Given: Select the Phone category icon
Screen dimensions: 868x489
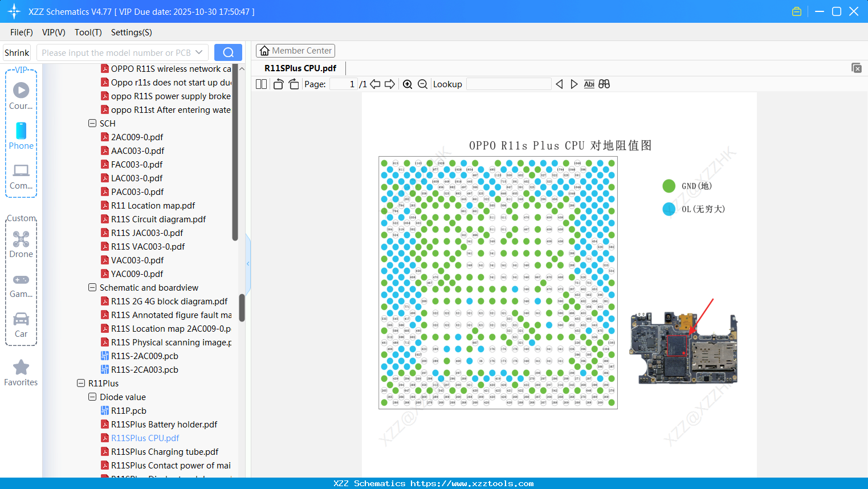Looking at the screenshot, I should (x=21, y=136).
